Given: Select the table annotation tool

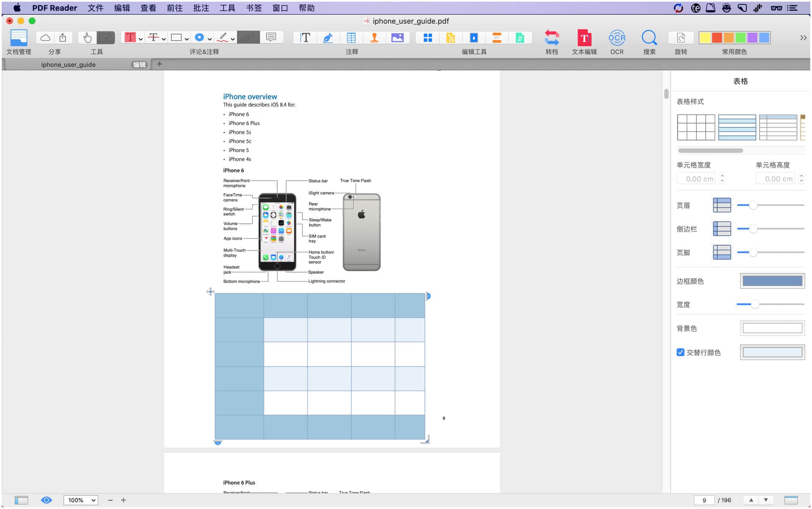Looking at the screenshot, I should coord(351,38).
